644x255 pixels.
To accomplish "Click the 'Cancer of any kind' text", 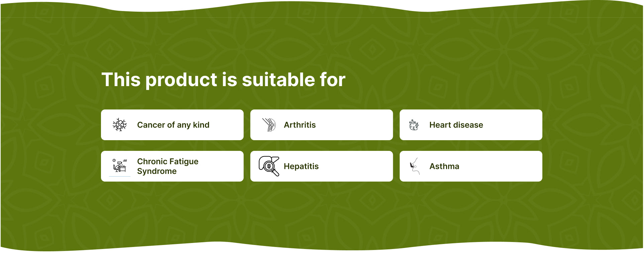I will 173,125.
